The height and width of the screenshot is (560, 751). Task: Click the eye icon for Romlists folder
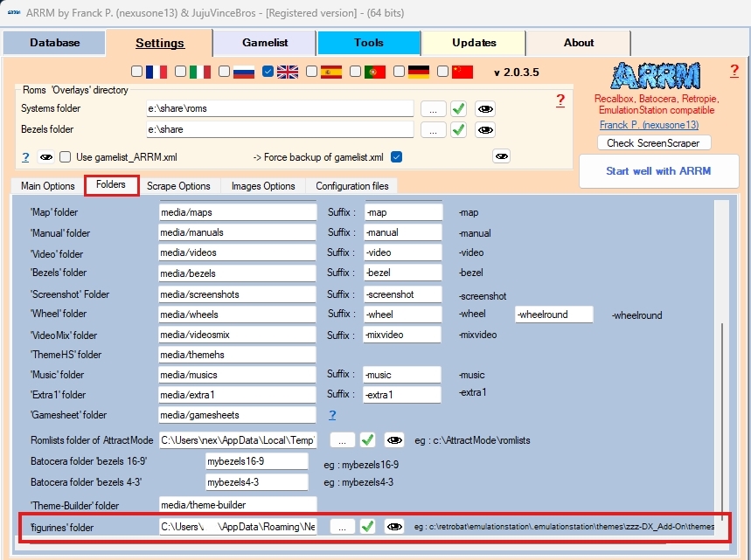pyautogui.click(x=394, y=439)
